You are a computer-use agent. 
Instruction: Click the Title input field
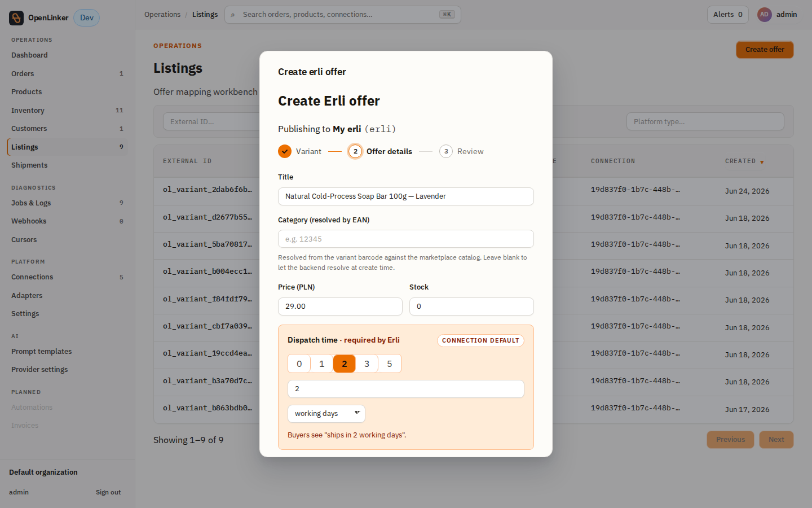tap(406, 196)
